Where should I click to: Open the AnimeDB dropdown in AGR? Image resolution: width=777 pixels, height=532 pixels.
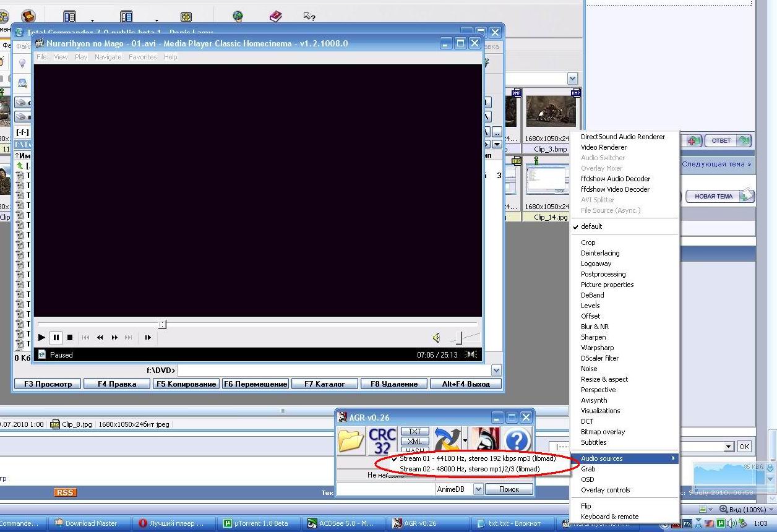[x=478, y=489]
